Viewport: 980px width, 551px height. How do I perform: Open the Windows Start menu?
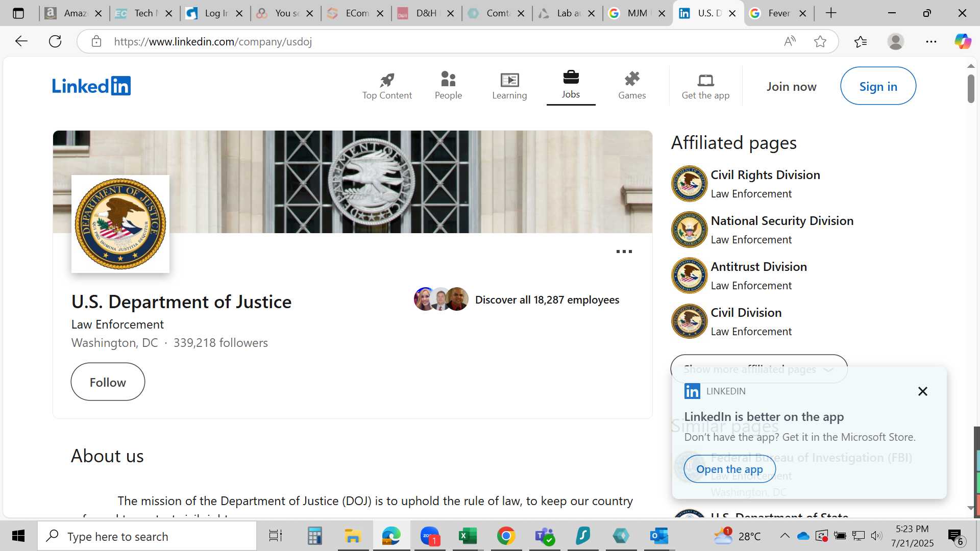[x=18, y=536]
